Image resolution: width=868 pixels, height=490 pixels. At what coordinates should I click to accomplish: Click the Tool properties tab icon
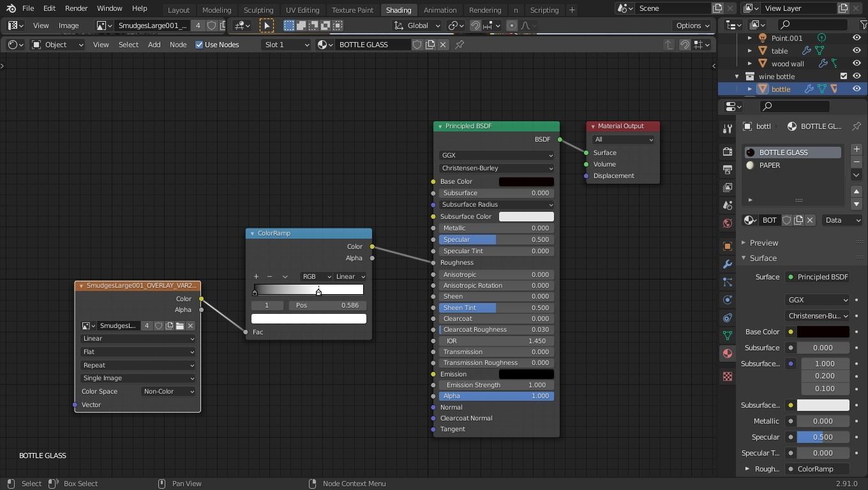click(x=727, y=129)
